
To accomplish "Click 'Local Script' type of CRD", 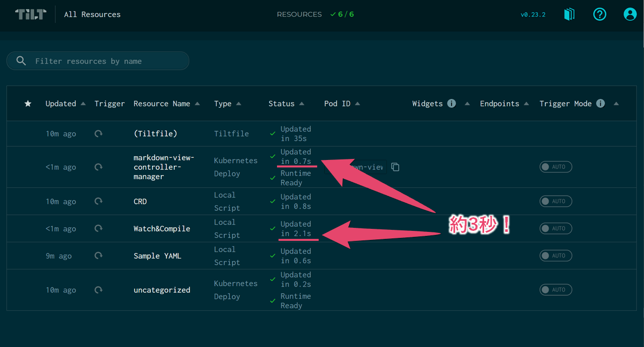I will point(227,201).
